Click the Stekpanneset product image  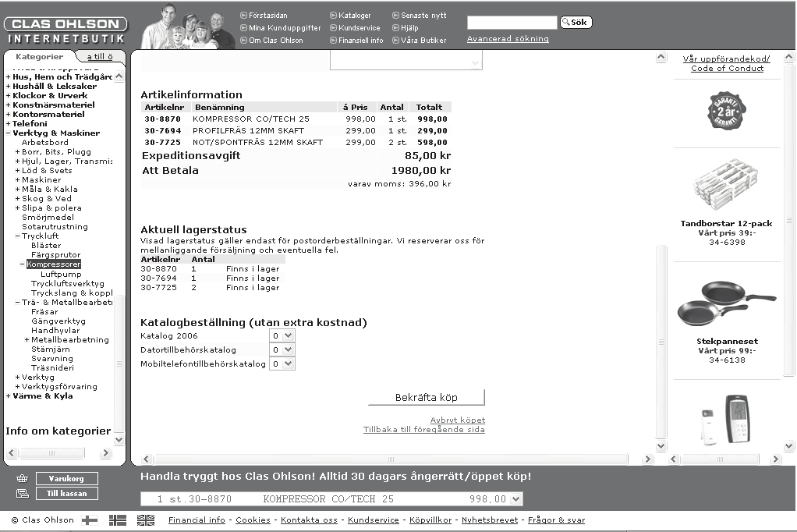tap(727, 305)
